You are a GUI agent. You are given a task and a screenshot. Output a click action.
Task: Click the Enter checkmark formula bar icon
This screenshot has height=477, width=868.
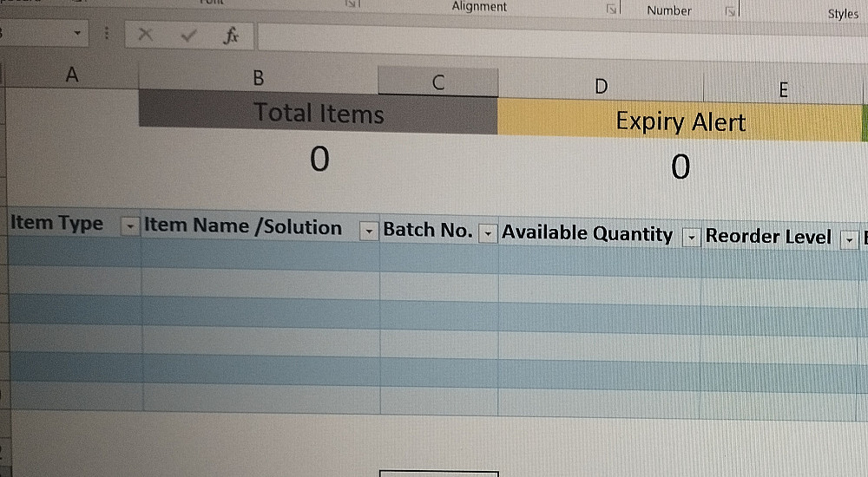(188, 36)
